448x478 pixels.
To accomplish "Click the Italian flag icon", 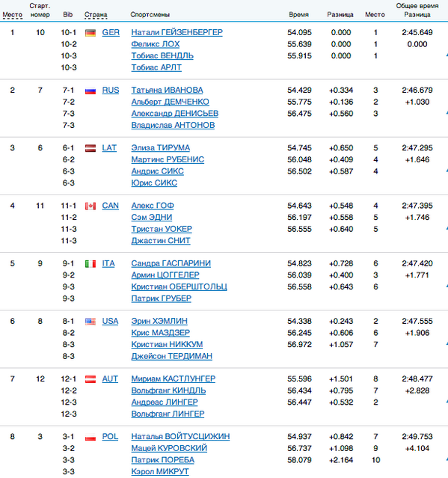I will point(90,264).
